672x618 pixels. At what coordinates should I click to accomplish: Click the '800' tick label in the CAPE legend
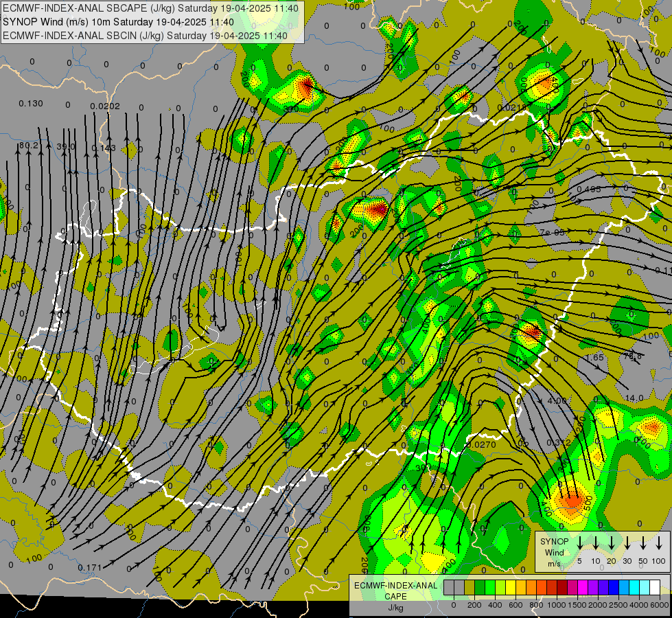536,605
